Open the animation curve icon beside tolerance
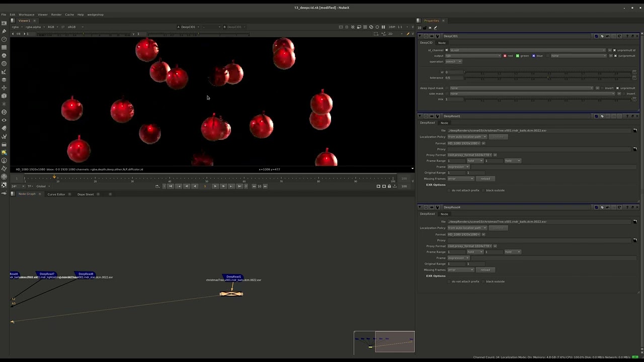The image size is (644, 362). (634, 77)
